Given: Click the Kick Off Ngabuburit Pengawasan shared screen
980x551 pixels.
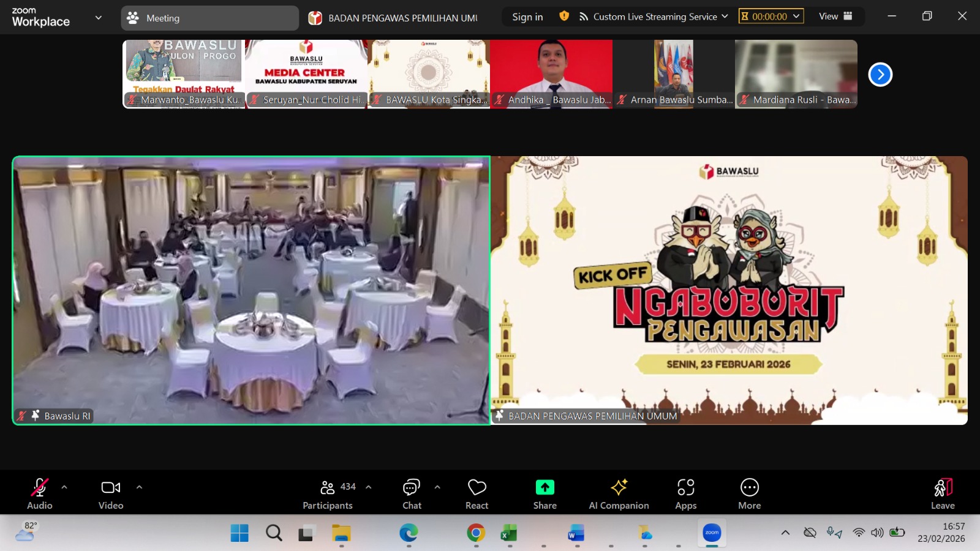Looking at the screenshot, I should coord(729,290).
